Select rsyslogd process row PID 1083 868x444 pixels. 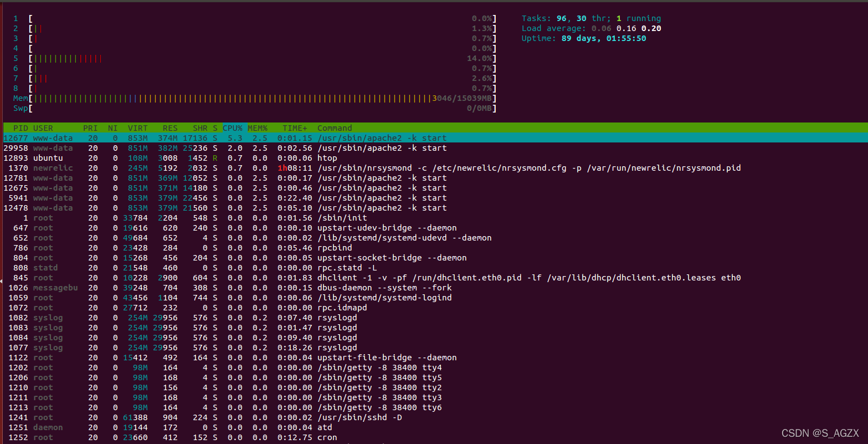[x=435, y=328]
